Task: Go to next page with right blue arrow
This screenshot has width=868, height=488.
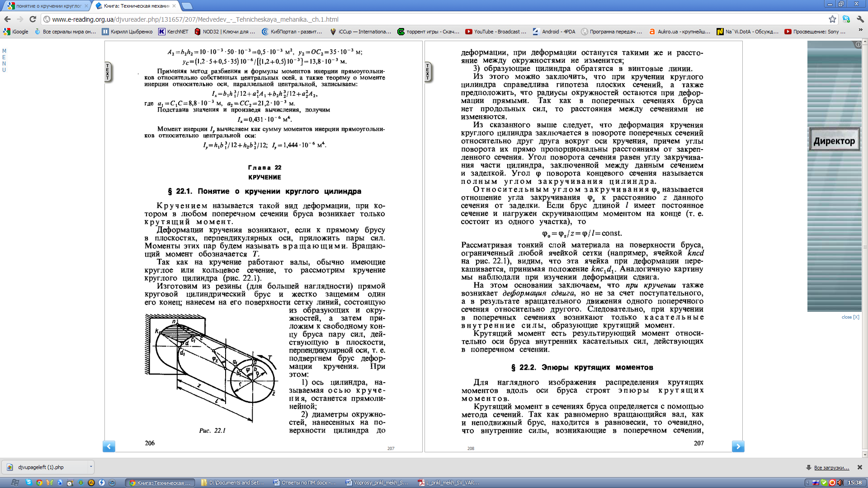Action: coord(738,446)
